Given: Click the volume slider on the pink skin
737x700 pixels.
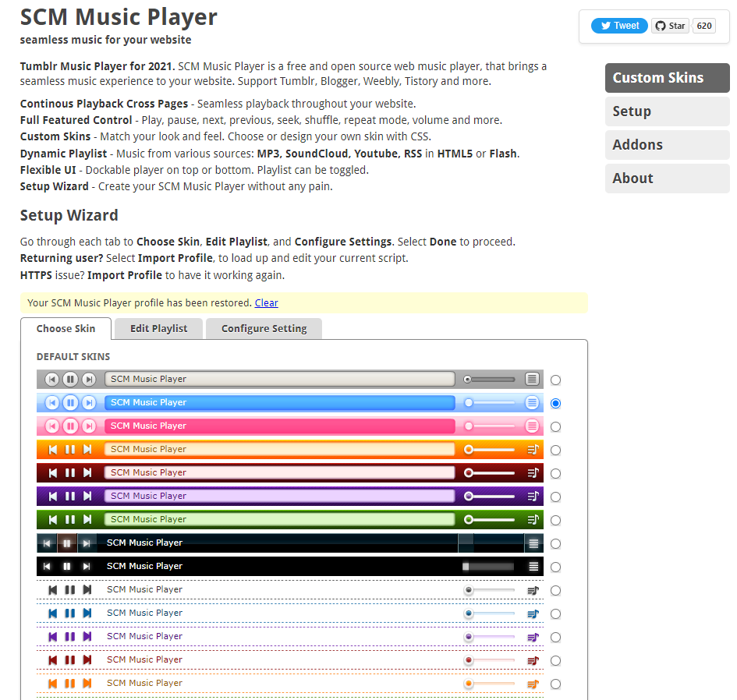Looking at the screenshot, I should [489, 426].
